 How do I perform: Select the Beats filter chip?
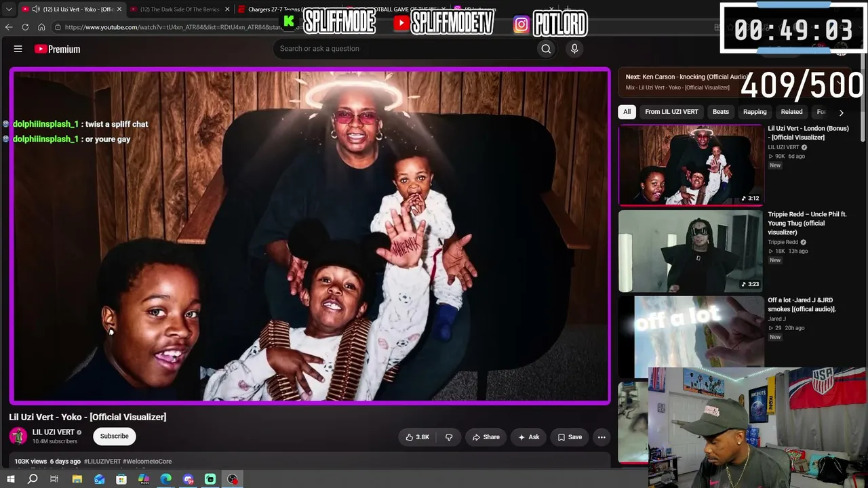(x=721, y=112)
